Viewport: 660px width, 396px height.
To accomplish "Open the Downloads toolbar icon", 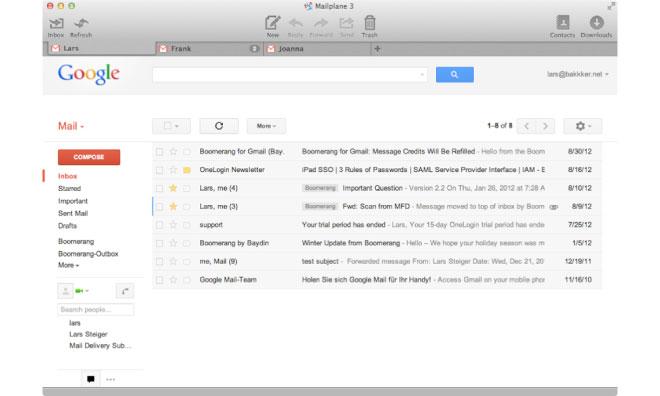I will pyautogui.click(x=596, y=27).
